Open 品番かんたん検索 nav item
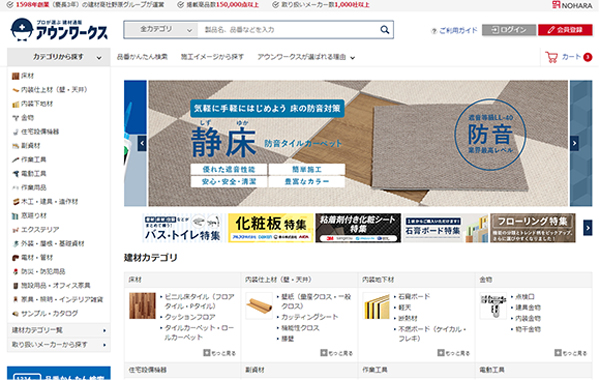Image resolution: width=600 pixels, height=380 pixels. 142,57
